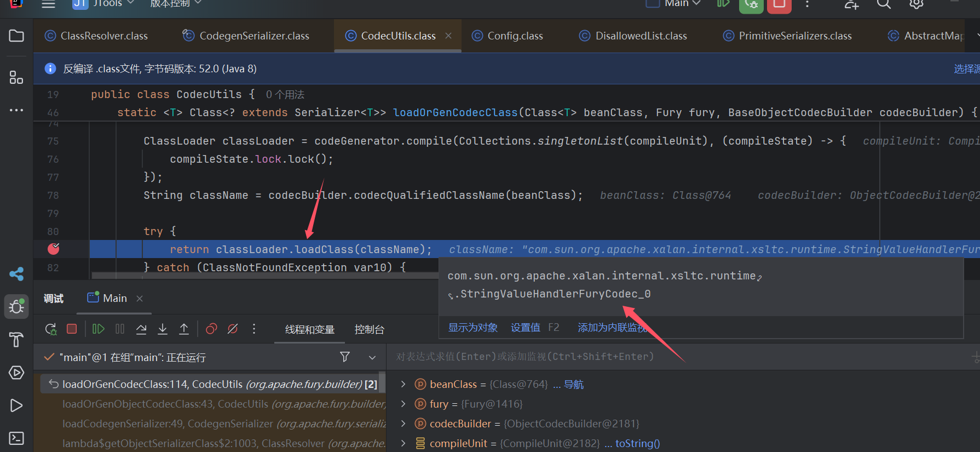Click the 0 个用法 usages hint
This screenshot has width=980, height=452.
285,95
